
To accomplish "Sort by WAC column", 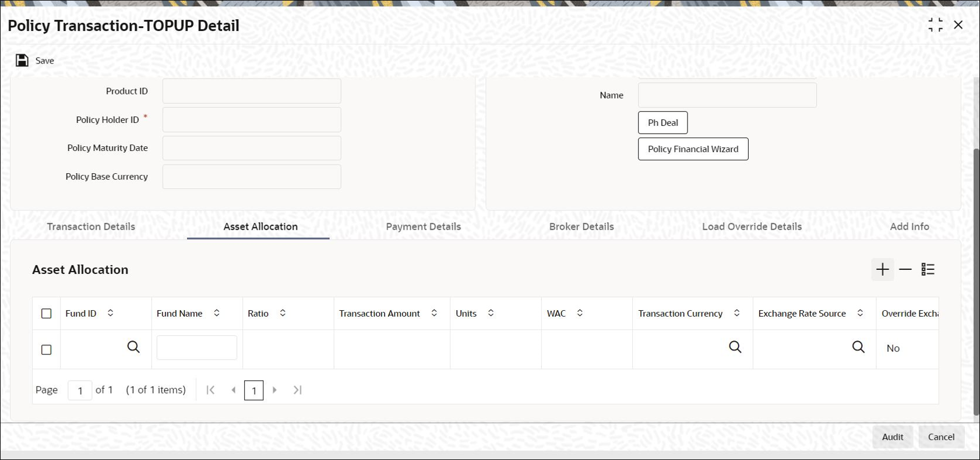I will [x=580, y=313].
